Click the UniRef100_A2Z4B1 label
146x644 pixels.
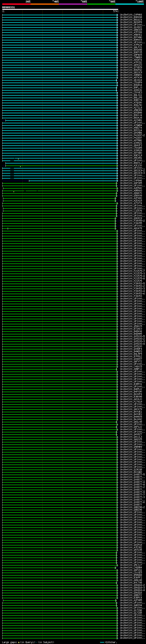click(131, 120)
